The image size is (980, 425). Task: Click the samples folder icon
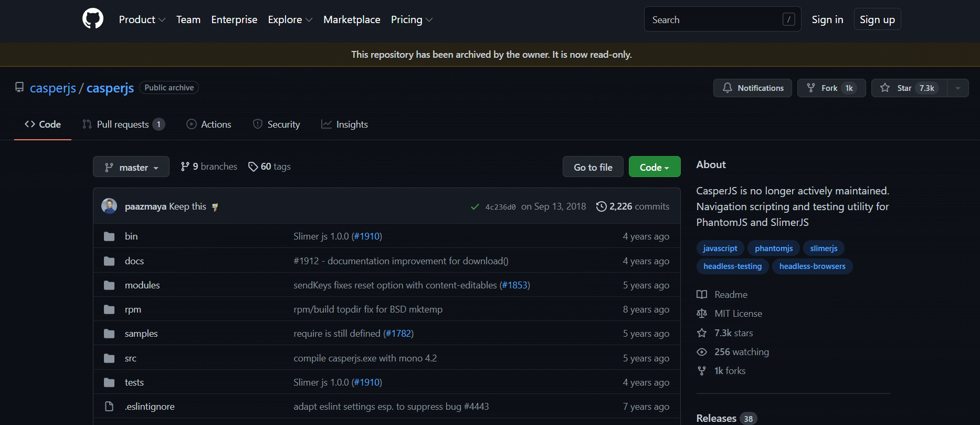(109, 334)
